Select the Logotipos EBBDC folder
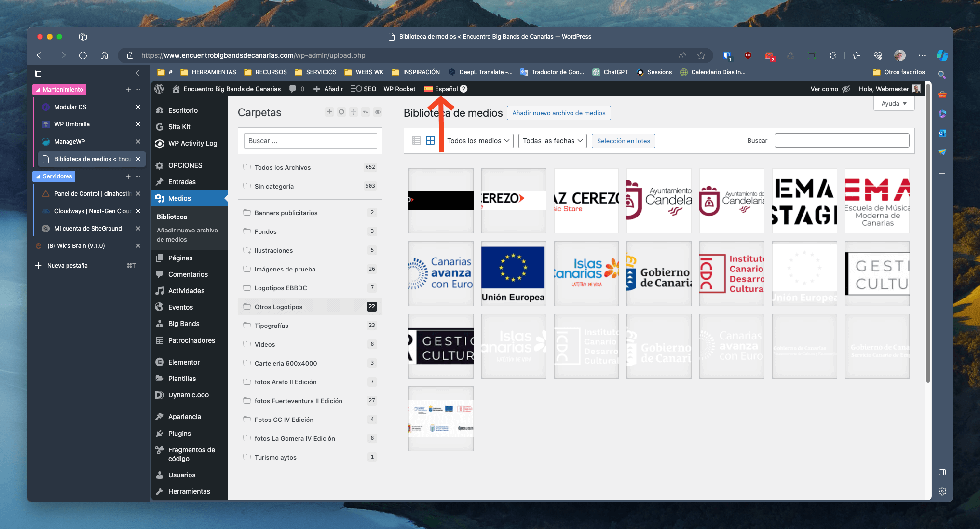 point(310,288)
